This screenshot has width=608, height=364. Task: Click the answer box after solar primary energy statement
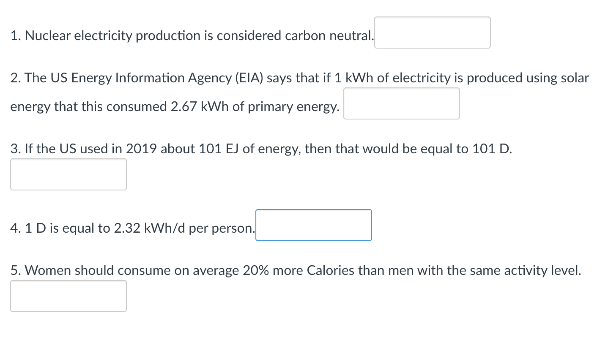pos(401,103)
